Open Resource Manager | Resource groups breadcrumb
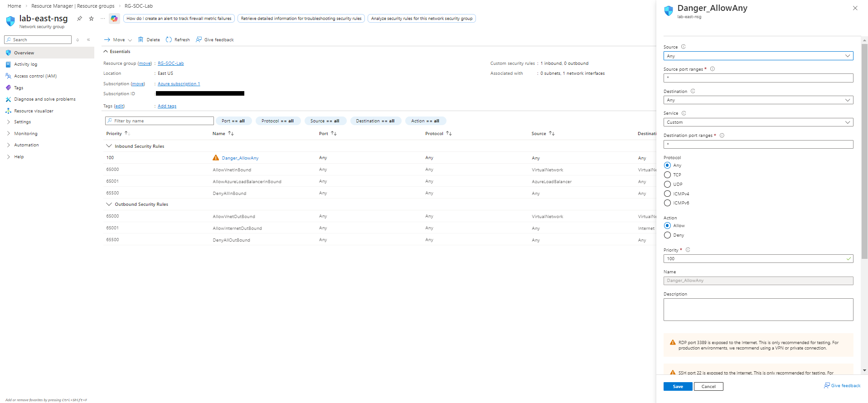The width and height of the screenshot is (868, 403). coord(73,6)
